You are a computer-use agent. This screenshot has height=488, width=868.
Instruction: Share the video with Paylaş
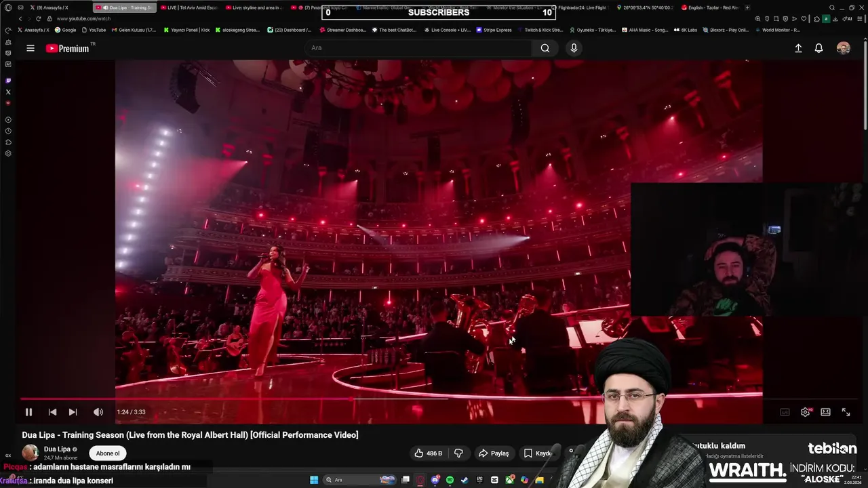[x=494, y=453]
